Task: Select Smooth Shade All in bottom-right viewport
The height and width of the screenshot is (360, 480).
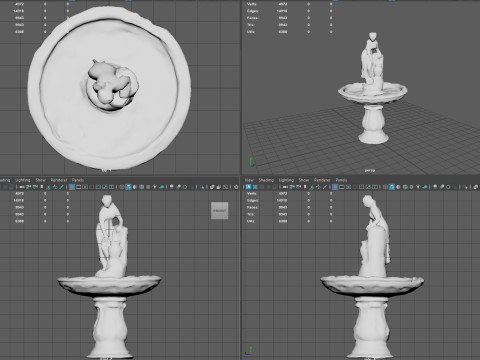Action: click(x=392, y=187)
